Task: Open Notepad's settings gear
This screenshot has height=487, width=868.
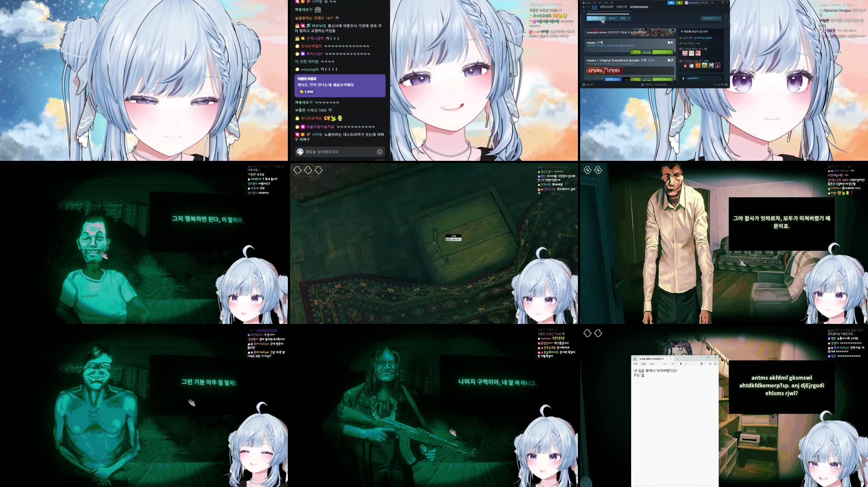Action: 715,364
